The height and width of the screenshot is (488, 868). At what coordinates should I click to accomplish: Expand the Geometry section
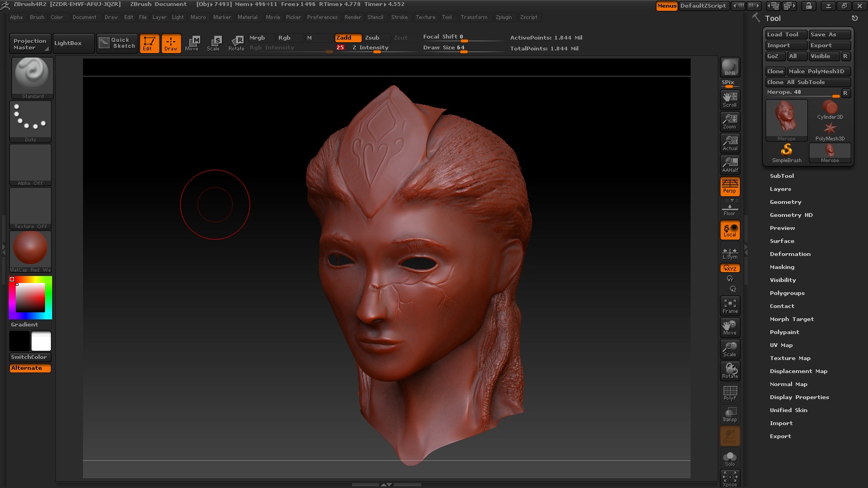pyautogui.click(x=785, y=202)
